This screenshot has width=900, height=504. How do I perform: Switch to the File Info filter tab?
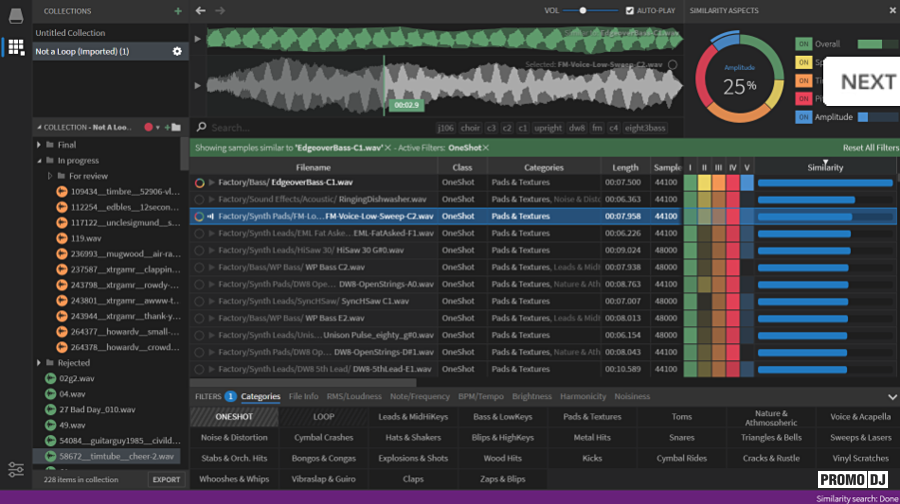(303, 397)
